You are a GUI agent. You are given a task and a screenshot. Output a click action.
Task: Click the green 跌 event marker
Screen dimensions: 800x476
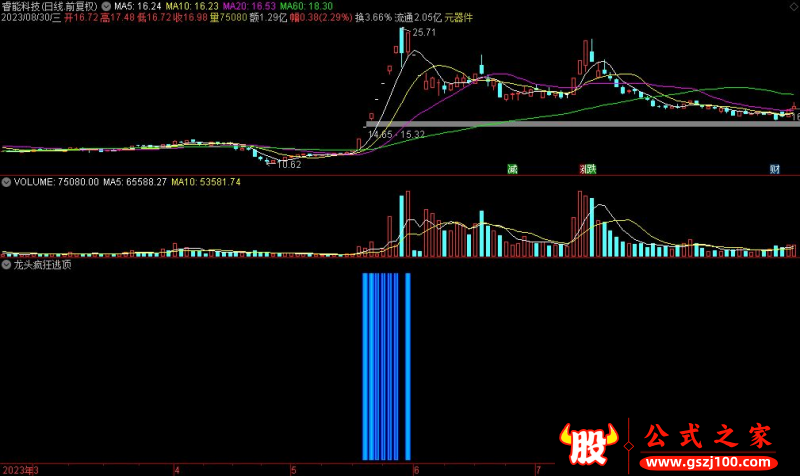coord(591,169)
